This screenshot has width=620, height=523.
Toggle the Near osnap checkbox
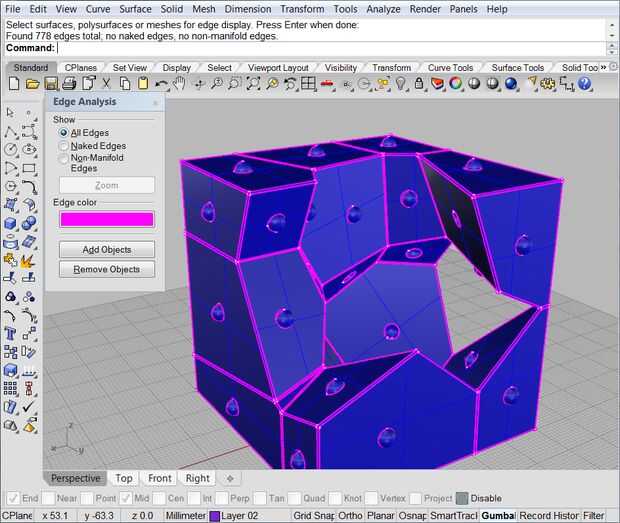(x=49, y=498)
